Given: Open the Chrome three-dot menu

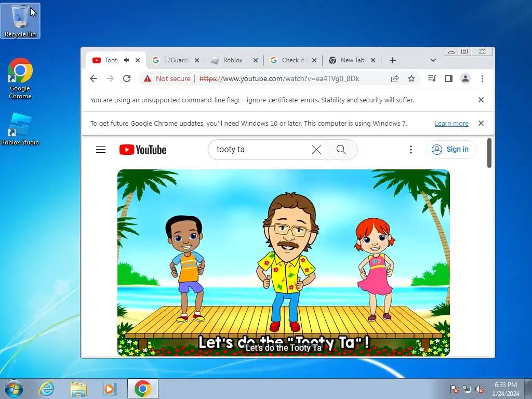Looking at the screenshot, I should click(482, 78).
